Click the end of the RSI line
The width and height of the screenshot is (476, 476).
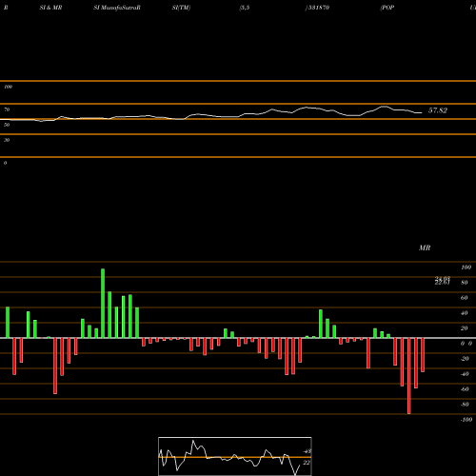pyautogui.click(x=422, y=112)
